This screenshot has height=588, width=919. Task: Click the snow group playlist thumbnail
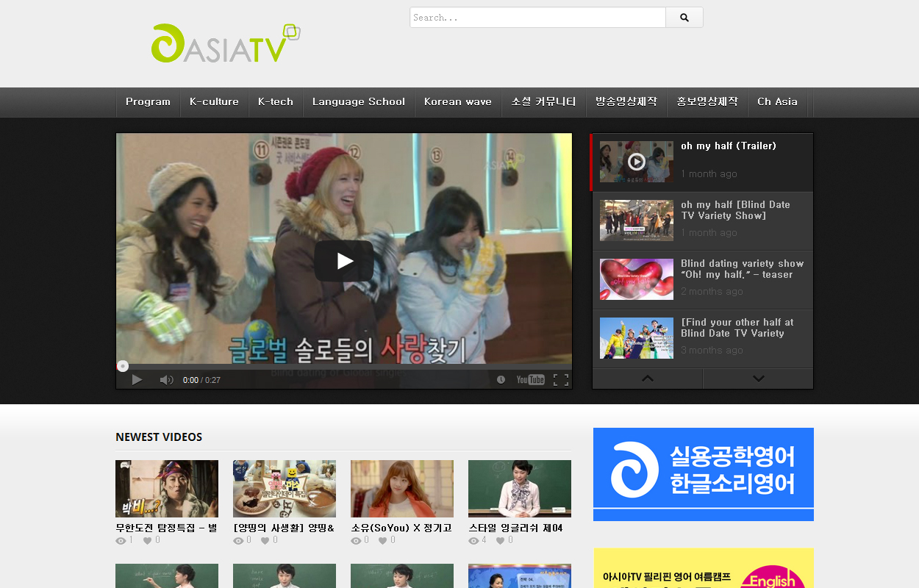click(637, 338)
